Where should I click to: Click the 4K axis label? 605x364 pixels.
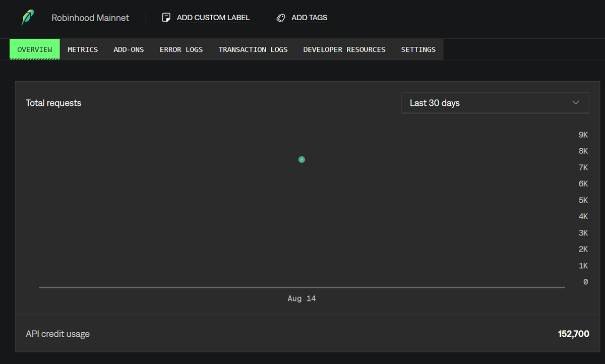click(583, 217)
